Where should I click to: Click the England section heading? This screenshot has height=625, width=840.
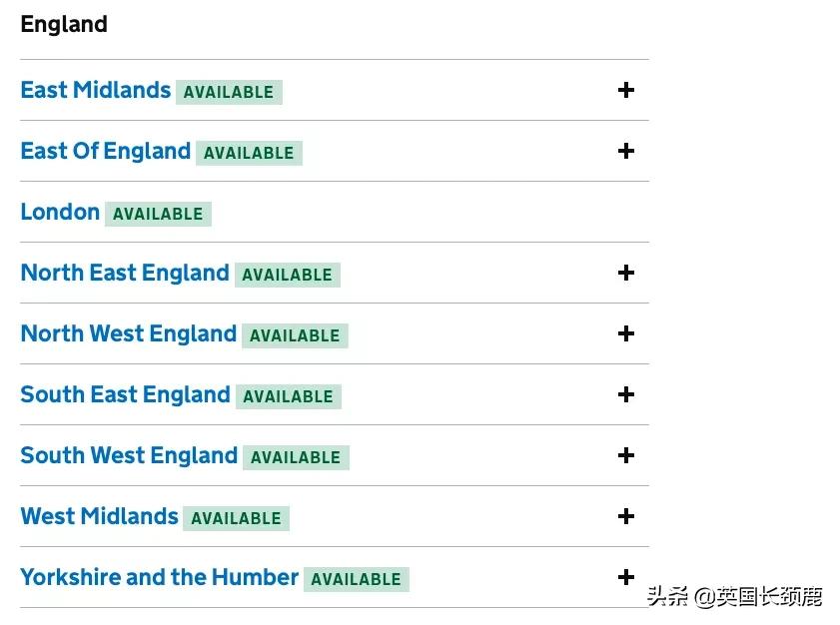point(64,24)
